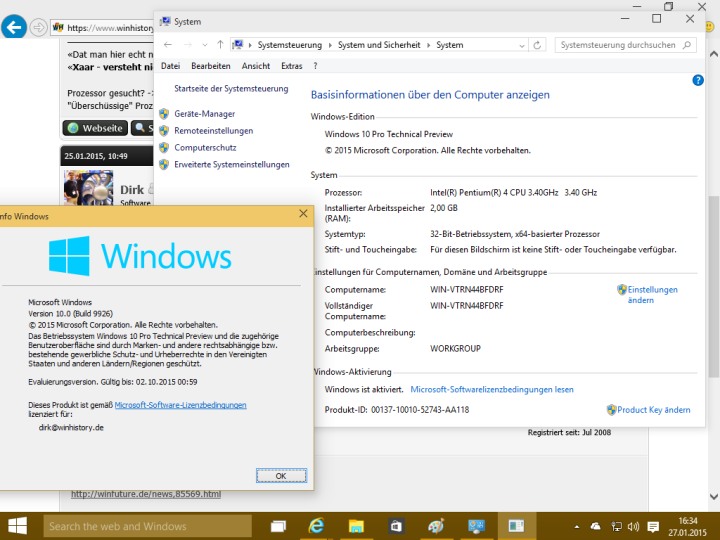Image resolution: width=720 pixels, height=540 pixels.
Task: Open the notifications tray icon
Action: (653, 527)
